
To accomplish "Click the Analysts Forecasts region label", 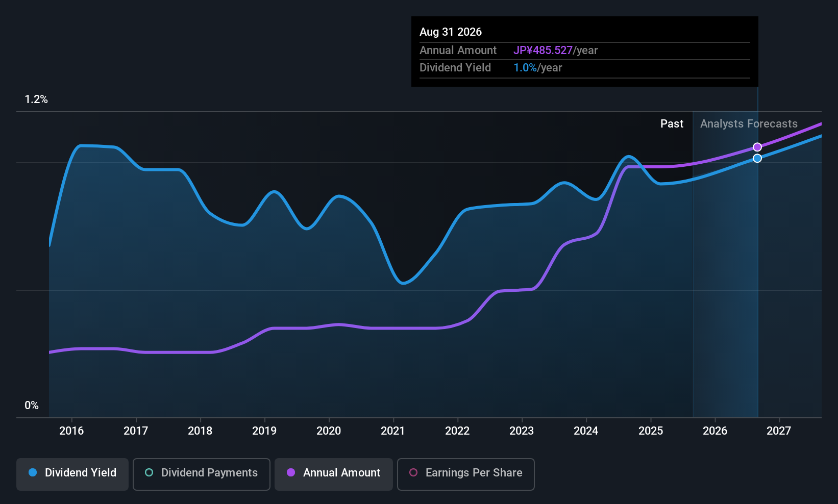I will tap(749, 124).
